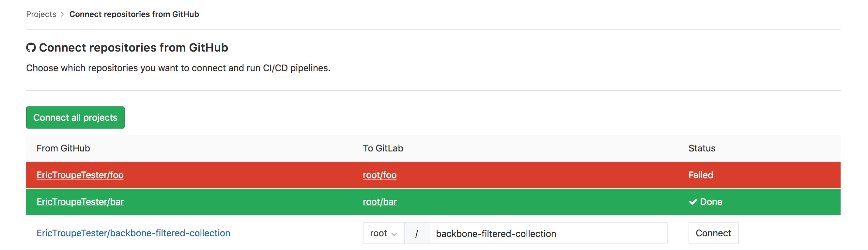Screen dimensions: 868x250
Task: Open the EricTroupeTester/foo GitHub link
Action: [80, 175]
